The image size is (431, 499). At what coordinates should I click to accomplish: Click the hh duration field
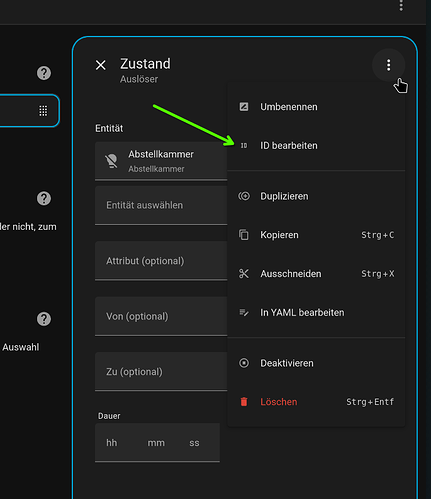tap(112, 443)
